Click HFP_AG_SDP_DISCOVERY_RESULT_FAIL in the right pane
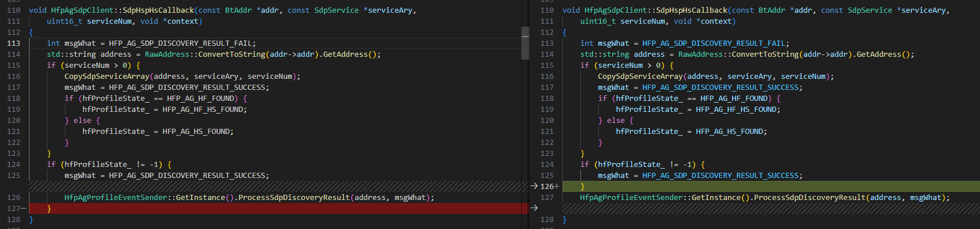The height and width of the screenshot is (229, 980). [x=714, y=43]
